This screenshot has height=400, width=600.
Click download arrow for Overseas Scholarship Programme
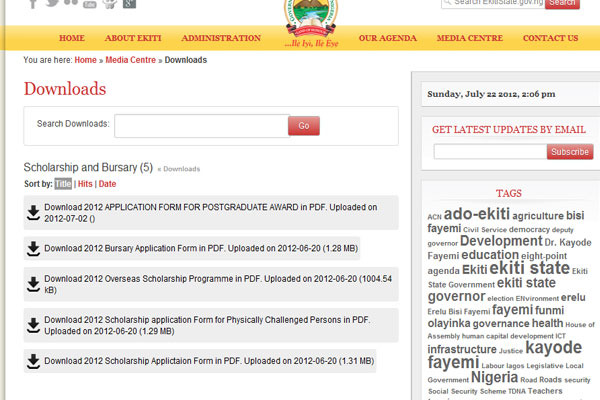click(33, 284)
